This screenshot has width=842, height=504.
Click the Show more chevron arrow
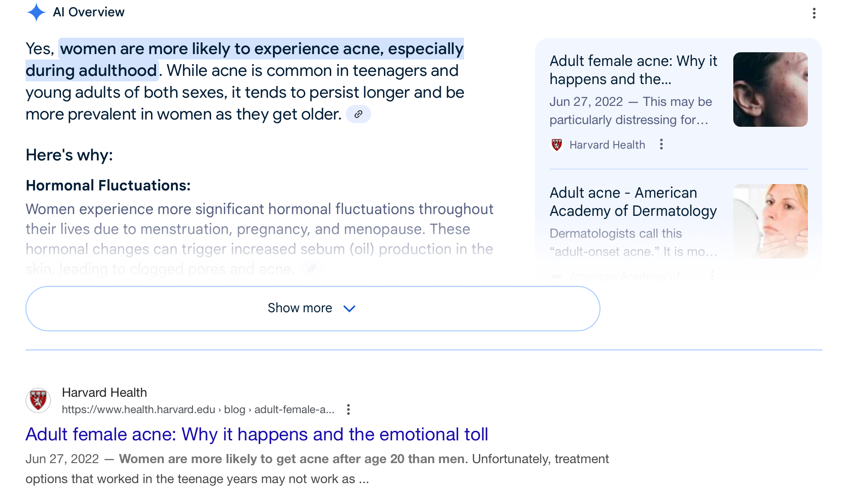pos(349,309)
